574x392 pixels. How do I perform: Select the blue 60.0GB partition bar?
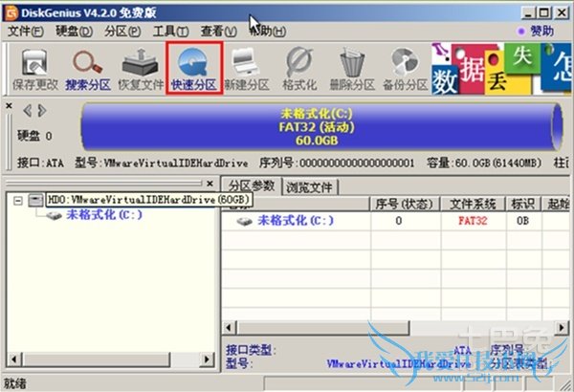(x=321, y=126)
